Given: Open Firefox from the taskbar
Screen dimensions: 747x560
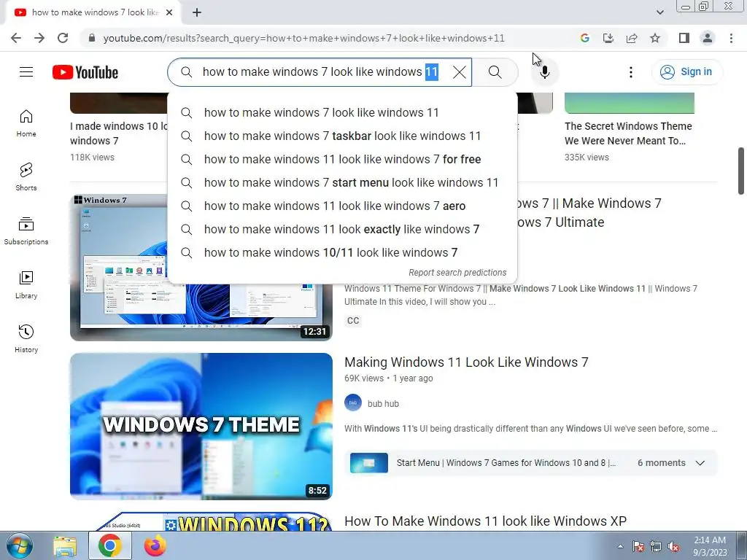Looking at the screenshot, I should (155, 545).
